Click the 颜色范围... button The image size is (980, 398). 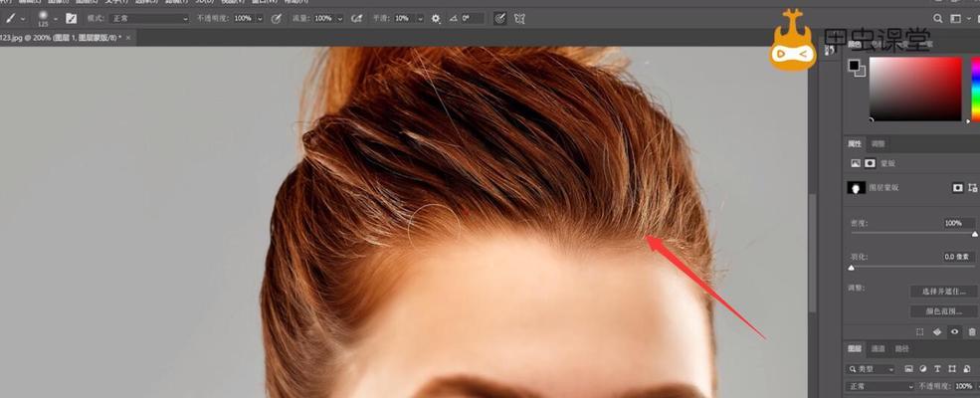(x=943, y=311)
